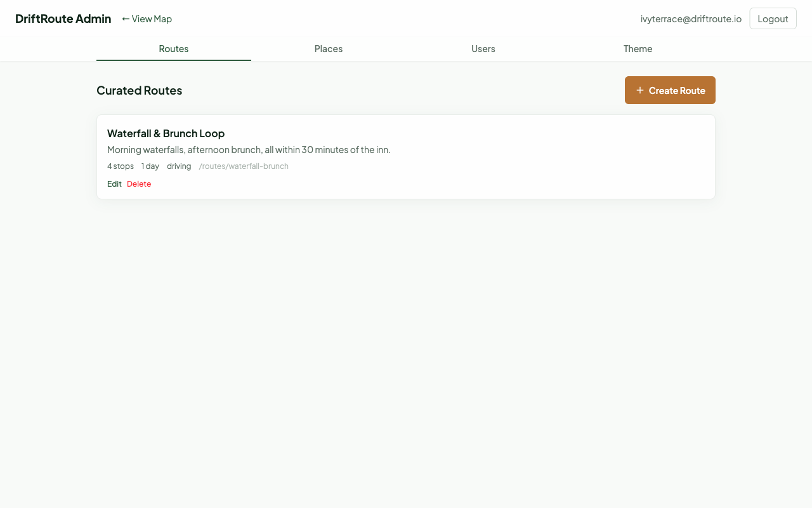Image resolution: width=812 pixels, height=508 pixels.
Task: Open the Waterfall & Brunch Loop title
Action: 166,133
